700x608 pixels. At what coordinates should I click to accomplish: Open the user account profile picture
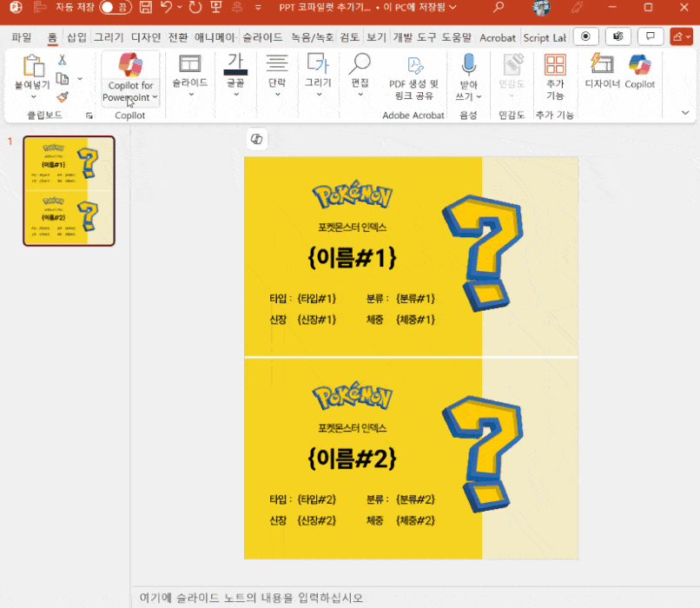pyautogui.click(x=541, y=8)
